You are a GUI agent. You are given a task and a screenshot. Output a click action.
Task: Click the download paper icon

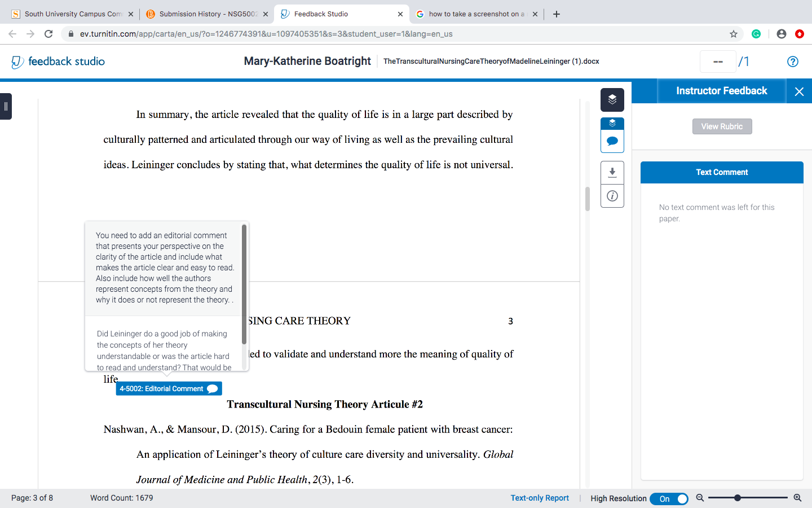(612, 172)
